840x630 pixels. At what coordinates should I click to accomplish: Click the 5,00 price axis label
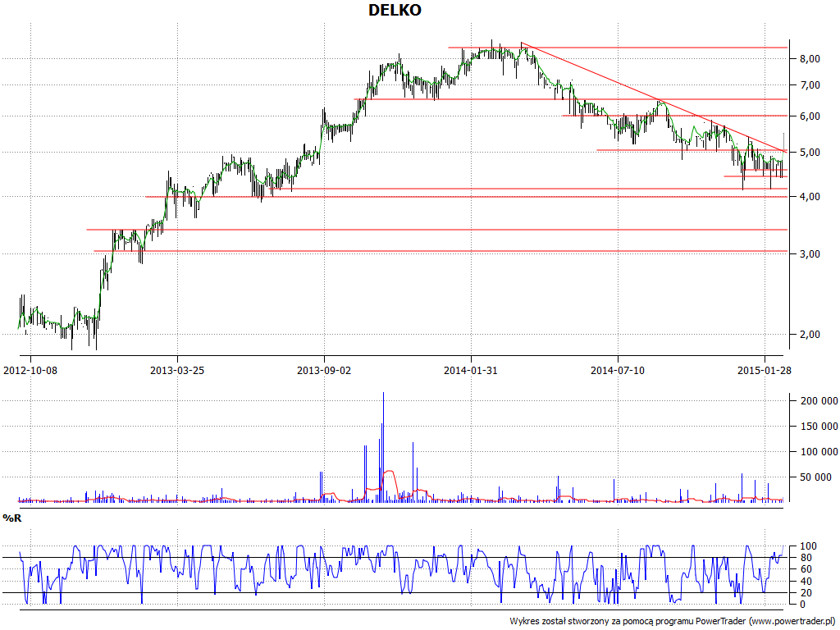pyautogui.click(x=810, y=153)
